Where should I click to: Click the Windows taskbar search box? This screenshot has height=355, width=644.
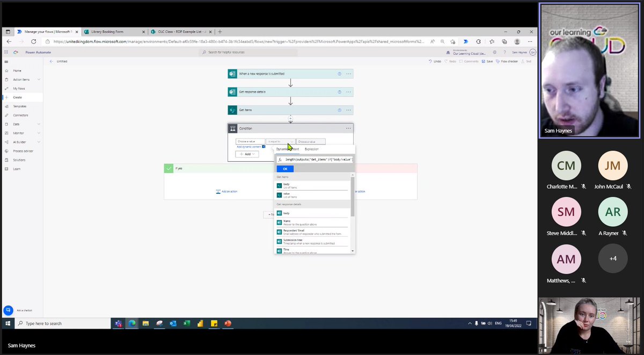62,323
